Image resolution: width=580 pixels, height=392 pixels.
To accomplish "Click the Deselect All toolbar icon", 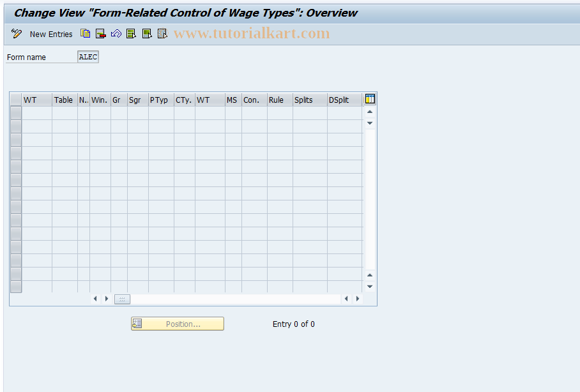I will point(162,34).
